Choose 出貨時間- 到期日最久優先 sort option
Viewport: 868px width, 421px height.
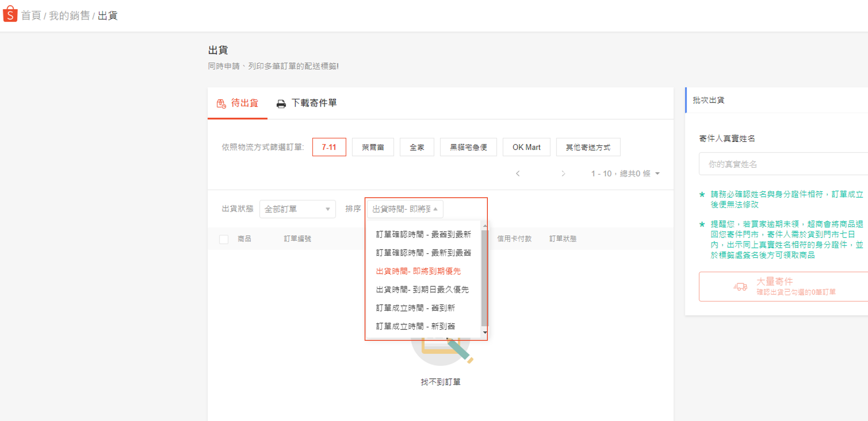click(422, 290)
